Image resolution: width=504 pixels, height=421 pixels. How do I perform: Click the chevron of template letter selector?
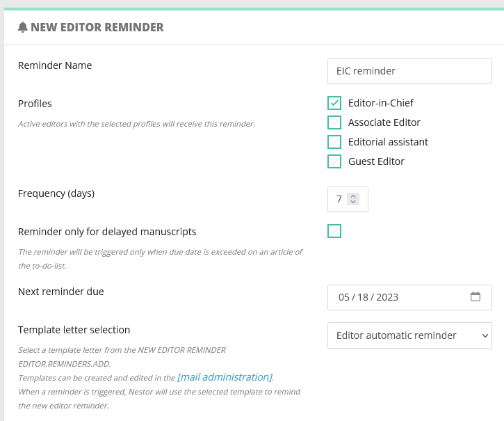[x=485, y=335]
